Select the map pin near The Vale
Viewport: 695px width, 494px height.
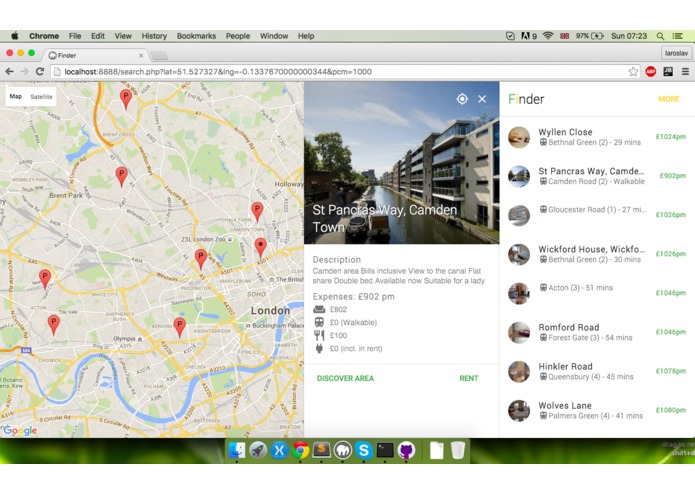pyautogui.click(x=54, y=325)
